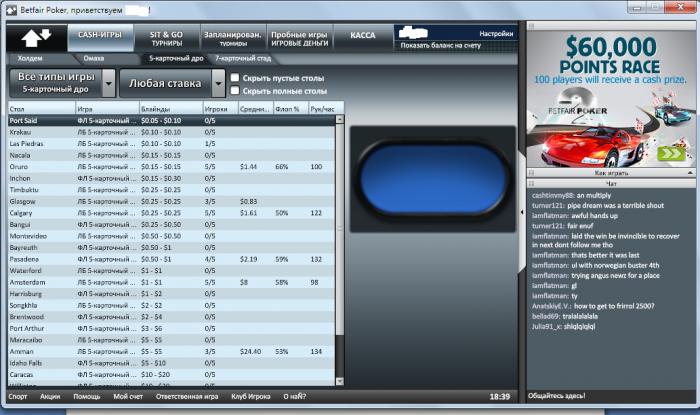Screen dimensions: 700x415
Task: Collapse the side panel arrow handle
Action: click(522, 212)
